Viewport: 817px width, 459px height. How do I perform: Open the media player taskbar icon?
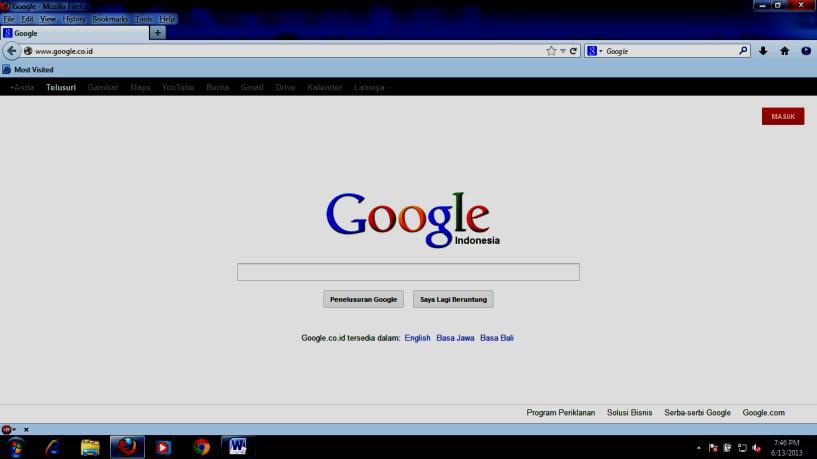click(163, 447)
